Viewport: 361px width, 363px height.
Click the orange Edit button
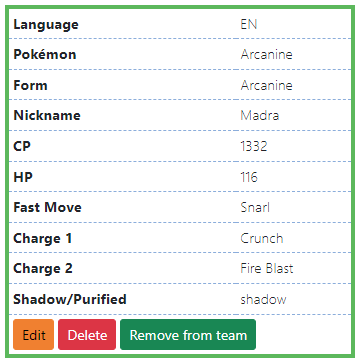pyautogui.click(x=33, y=335)
